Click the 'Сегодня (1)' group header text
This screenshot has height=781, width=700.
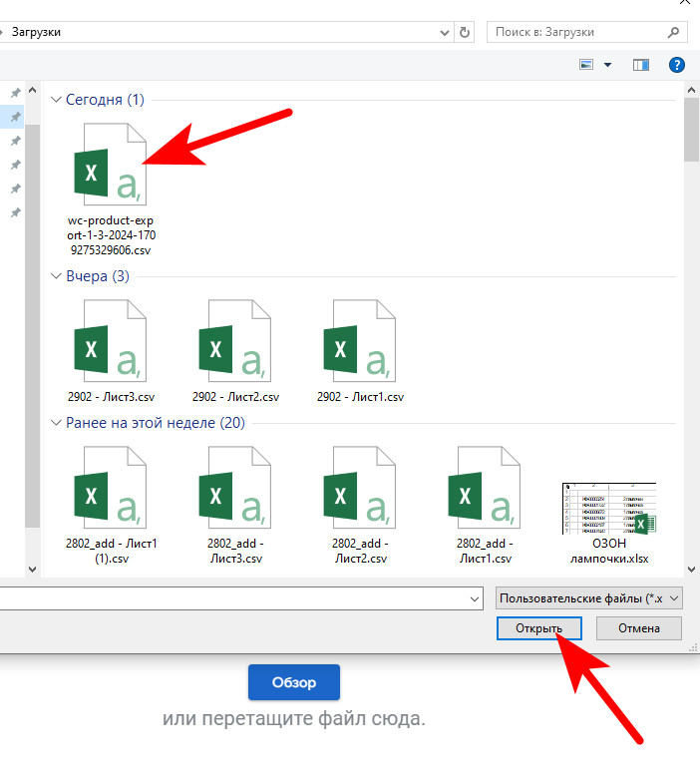[x=105, y=100]
